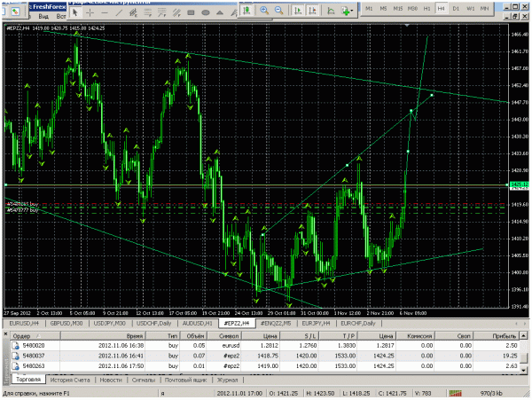Open the EURCHF,Daily chart tab
The image size is (532, 400).
pyautogui.click(x=358, y=324)
